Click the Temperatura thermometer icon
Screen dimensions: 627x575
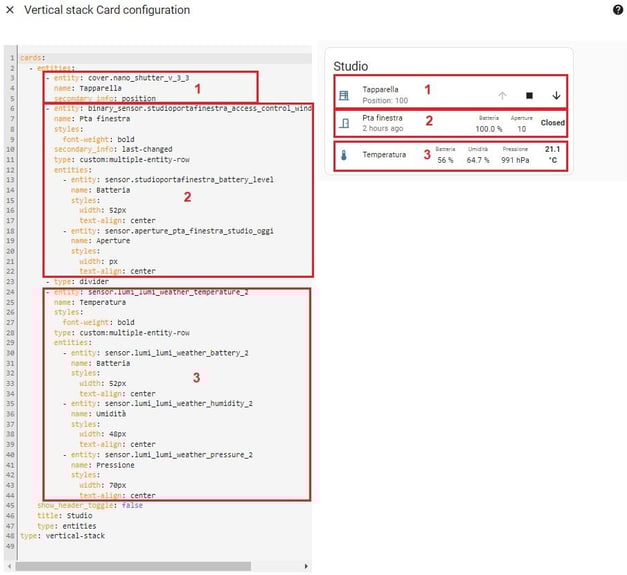344,155
